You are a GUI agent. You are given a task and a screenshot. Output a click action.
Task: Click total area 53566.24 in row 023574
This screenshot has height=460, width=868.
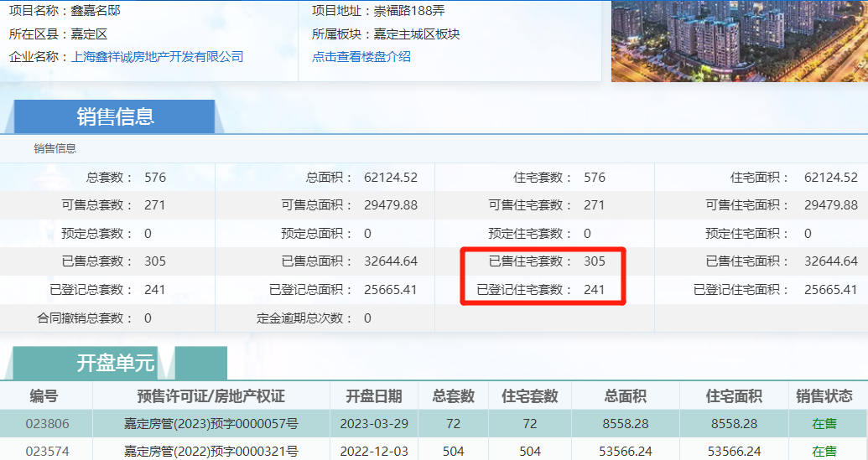[626, 451]
